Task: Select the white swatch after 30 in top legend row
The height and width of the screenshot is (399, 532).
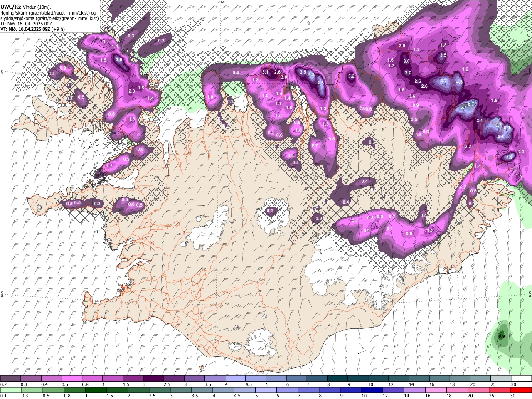Action: (521, 379)
